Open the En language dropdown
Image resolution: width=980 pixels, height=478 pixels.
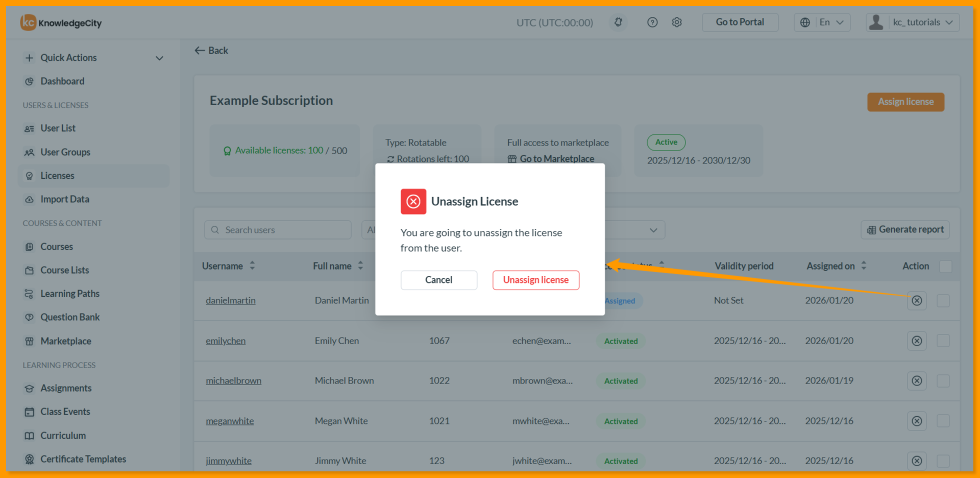(822, 22)
